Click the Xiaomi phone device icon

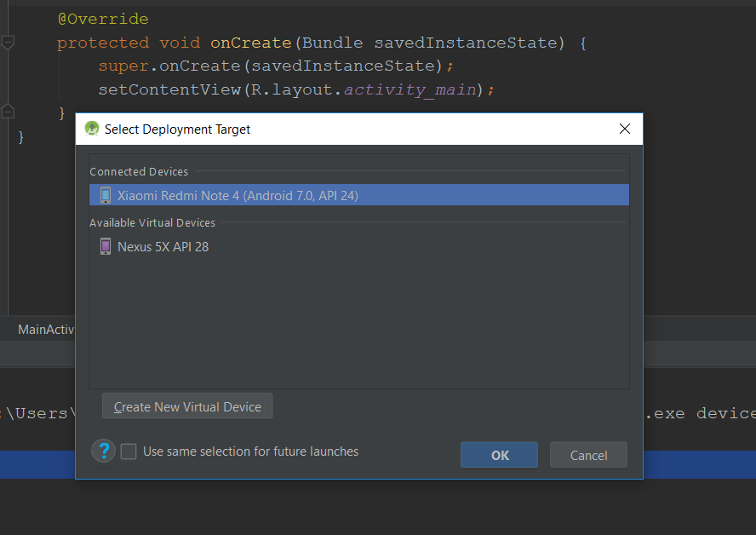pos(106,195)
